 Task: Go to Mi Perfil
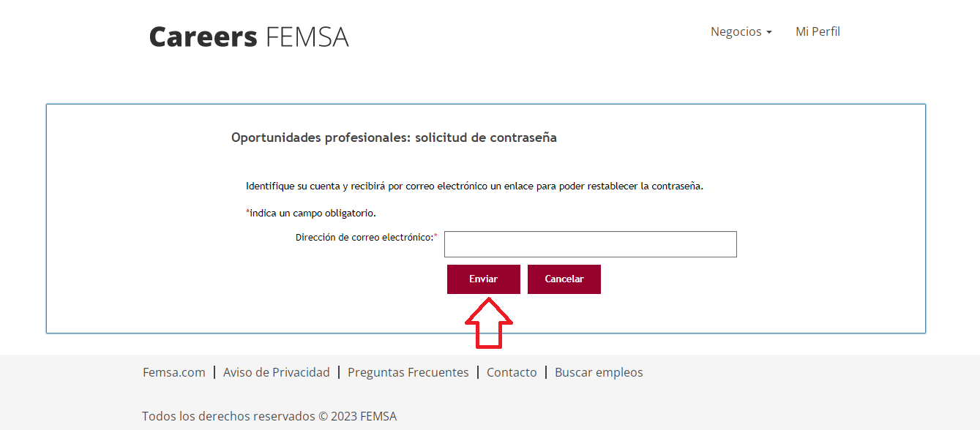(818, 31)
